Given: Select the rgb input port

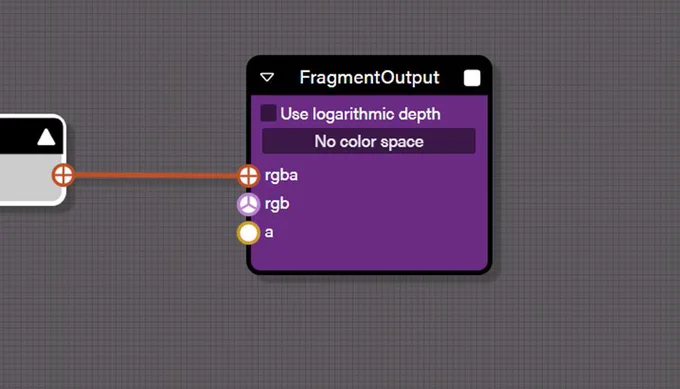Looking at the screenshot, I should click(x=248, y=204).
